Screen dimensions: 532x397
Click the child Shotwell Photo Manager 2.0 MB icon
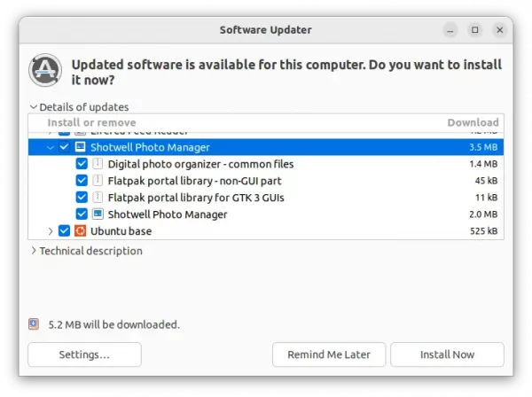(98, 214)
